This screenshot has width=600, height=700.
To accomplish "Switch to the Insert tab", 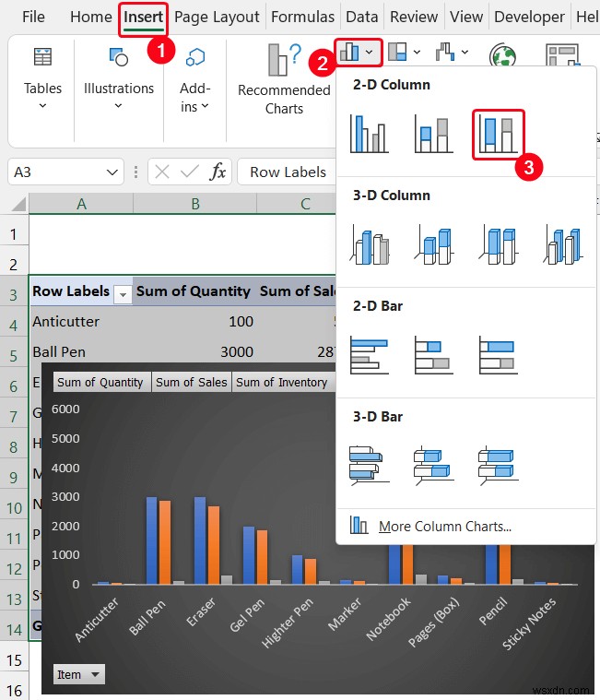I will tap(143, 17).
